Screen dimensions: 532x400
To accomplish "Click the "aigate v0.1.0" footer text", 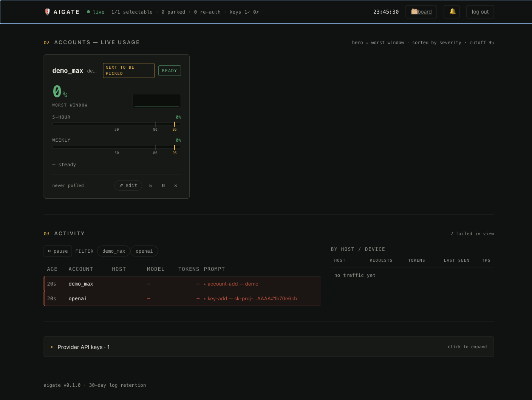I will coord(62,385).
